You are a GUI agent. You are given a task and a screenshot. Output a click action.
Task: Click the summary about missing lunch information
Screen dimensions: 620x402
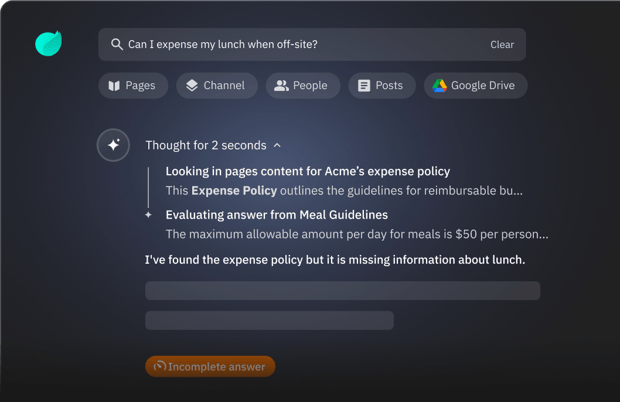click(335, 260)
